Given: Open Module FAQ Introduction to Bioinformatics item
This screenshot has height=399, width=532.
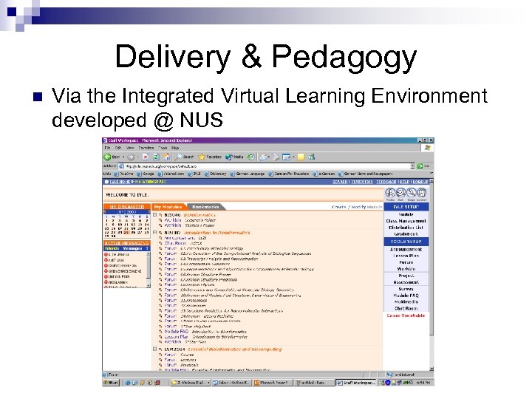Looking at the screenshot, I should (205, 332).
